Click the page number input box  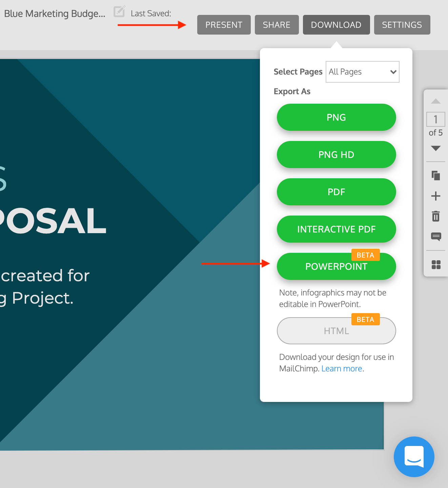436,119
